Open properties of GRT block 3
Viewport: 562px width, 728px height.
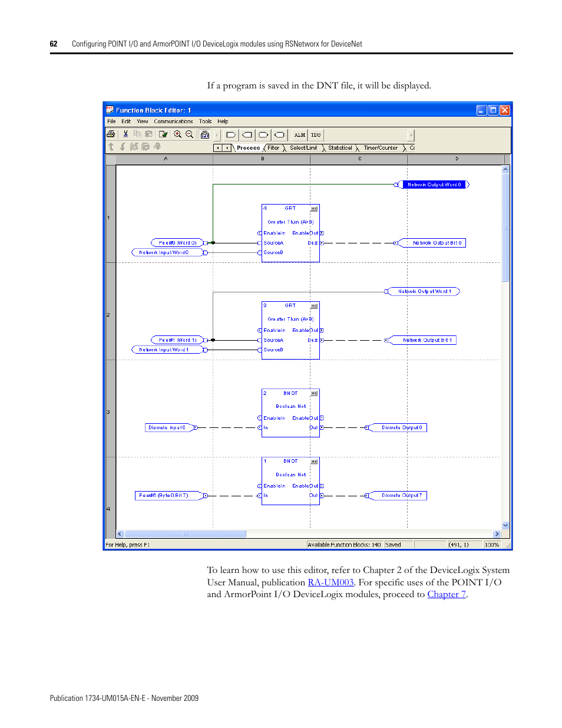[x=314, y=306]
